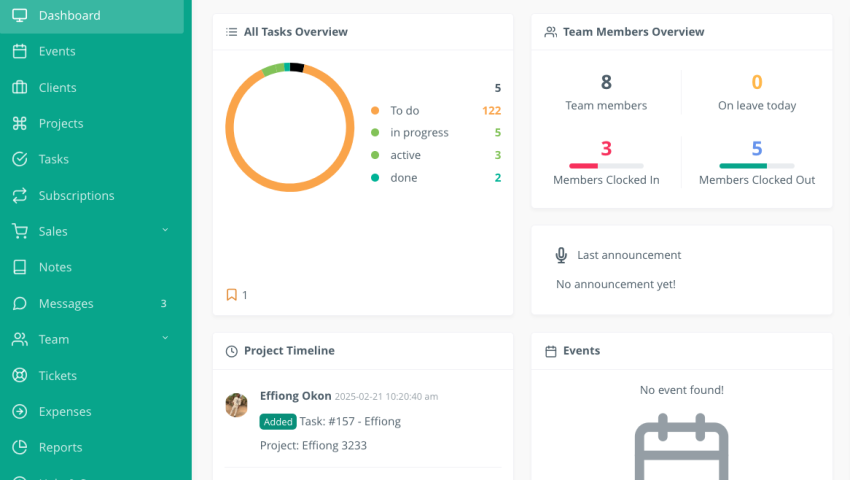The height and width of the screenshot is (480, 850).
Task: Open the Notes sidebar item
Action: tap(55, 268)
